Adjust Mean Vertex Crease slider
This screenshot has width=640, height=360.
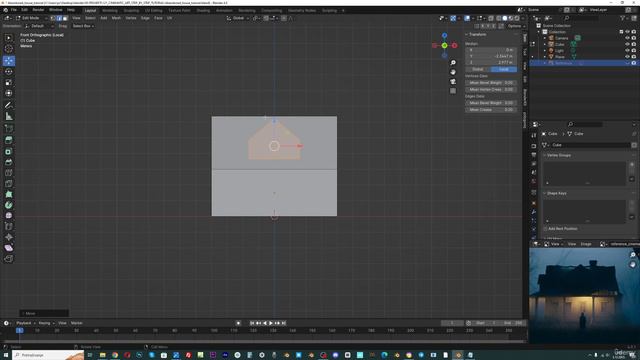coord(491,89)
